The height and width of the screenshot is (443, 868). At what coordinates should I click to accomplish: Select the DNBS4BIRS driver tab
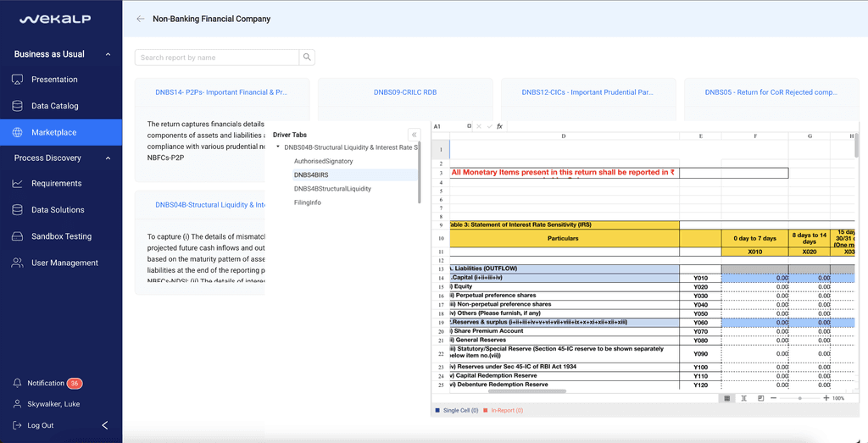pos(355,174)
